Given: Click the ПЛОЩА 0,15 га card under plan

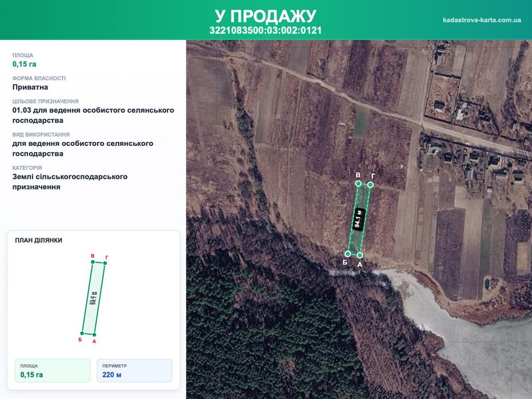Looking at the screenshot, I should (52, 370).
